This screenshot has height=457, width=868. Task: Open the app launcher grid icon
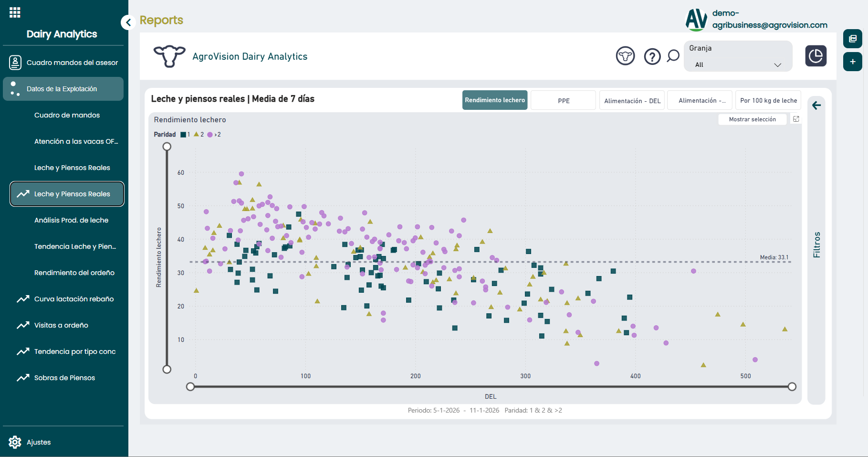(x=15, y=12)
